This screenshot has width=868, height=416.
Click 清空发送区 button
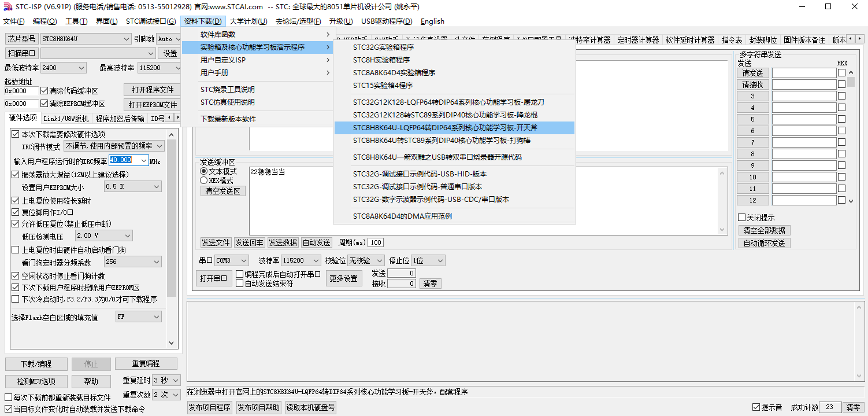[222, 191]
